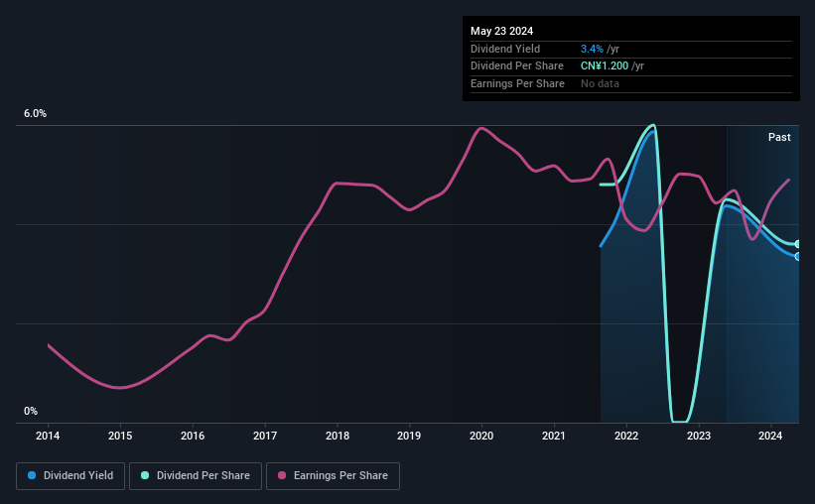Toggle the Earnings Per Share legend button
The height and width of the screenshot is (504, 815).
coord(333,476)
